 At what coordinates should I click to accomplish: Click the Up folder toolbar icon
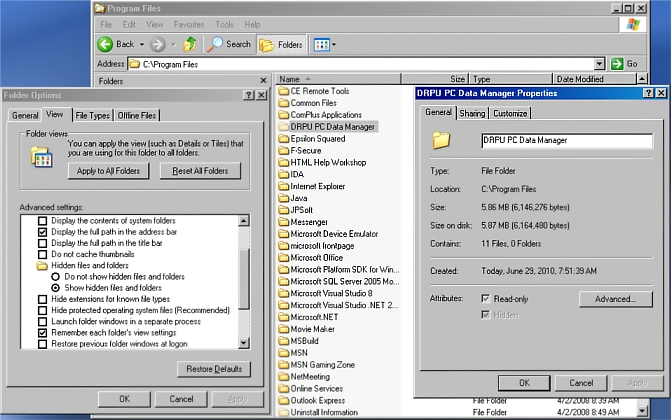tap(190, 44)
